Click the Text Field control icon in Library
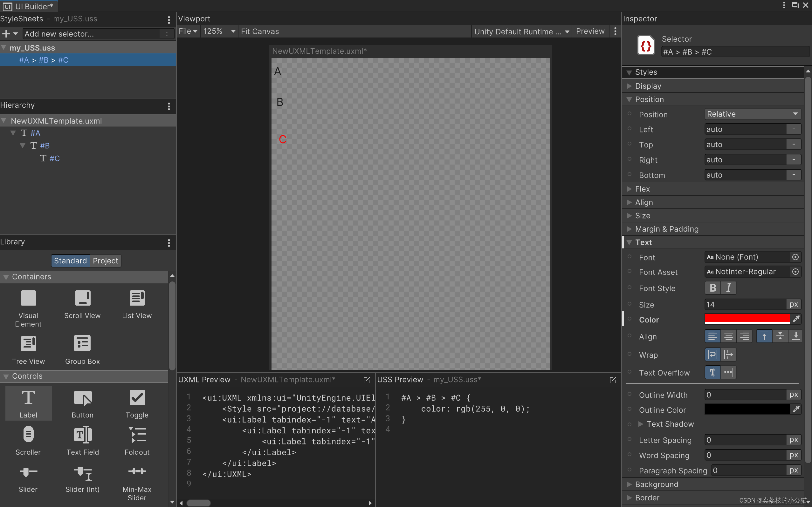 [83, 435]
